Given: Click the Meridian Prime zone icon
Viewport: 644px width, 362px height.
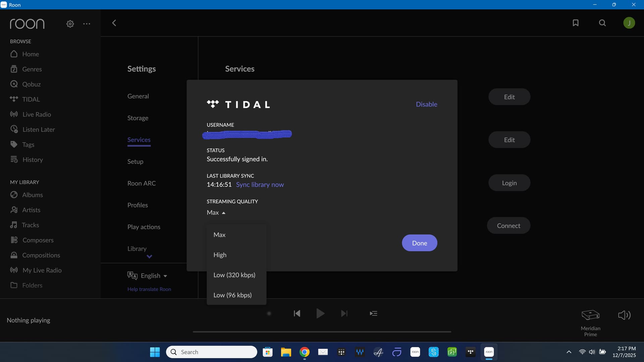Looking at the screenshot, I should click(x=590, y=315).
